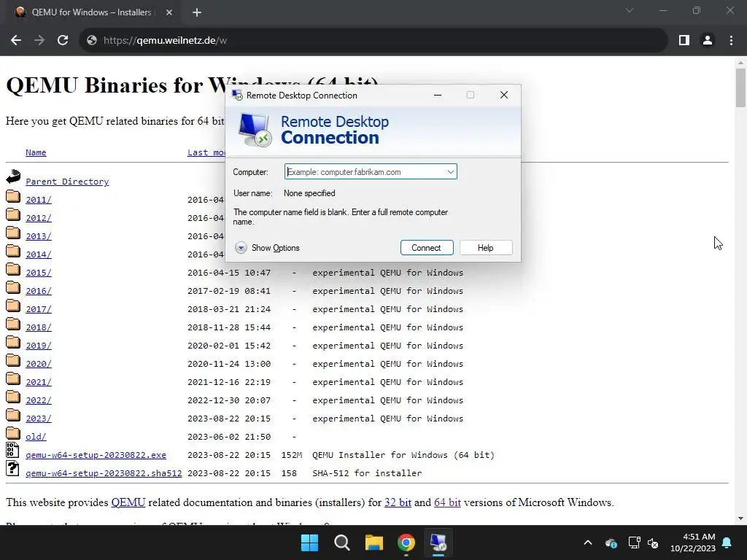Open the 2013/ folder link

[39, 236]
